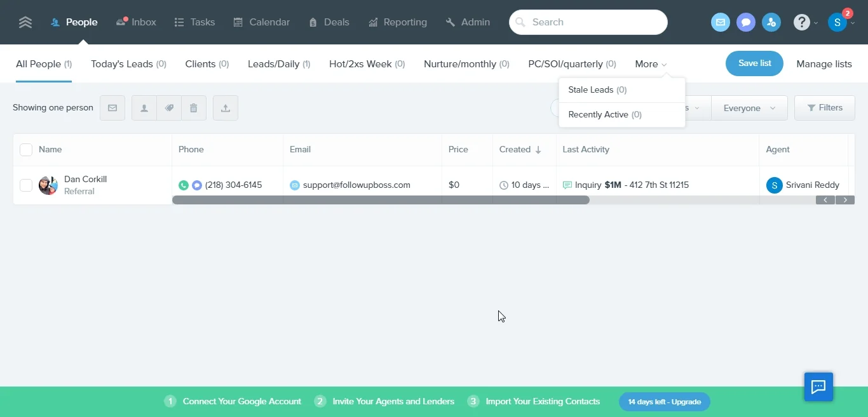
Task: Select the PC/SOI/quarterly list tab
Action: coord(572,64)
